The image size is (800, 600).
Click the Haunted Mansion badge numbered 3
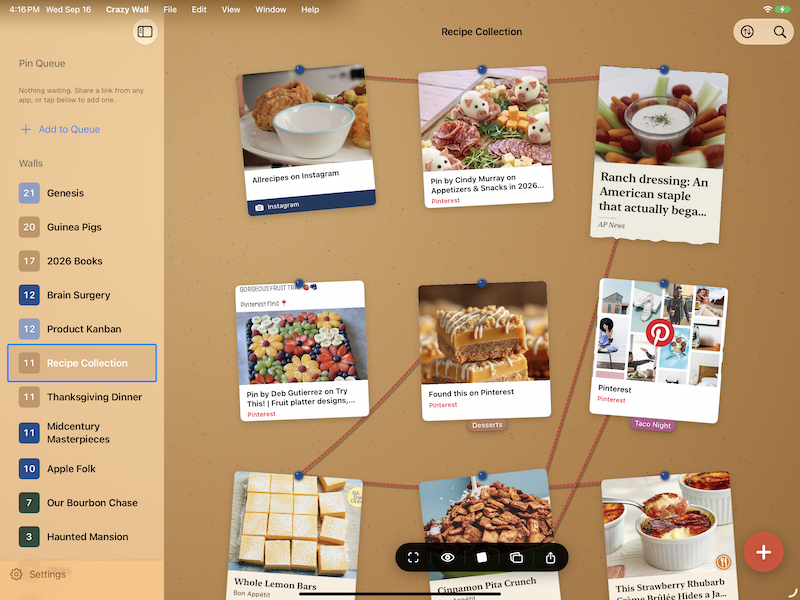(x=29, y=537)
